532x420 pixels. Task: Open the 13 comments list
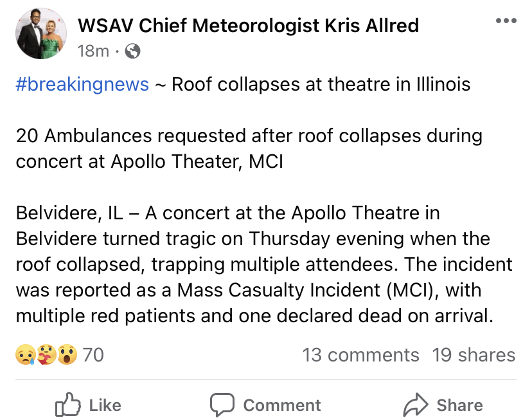pyautogui.click(x=360, y=355)
